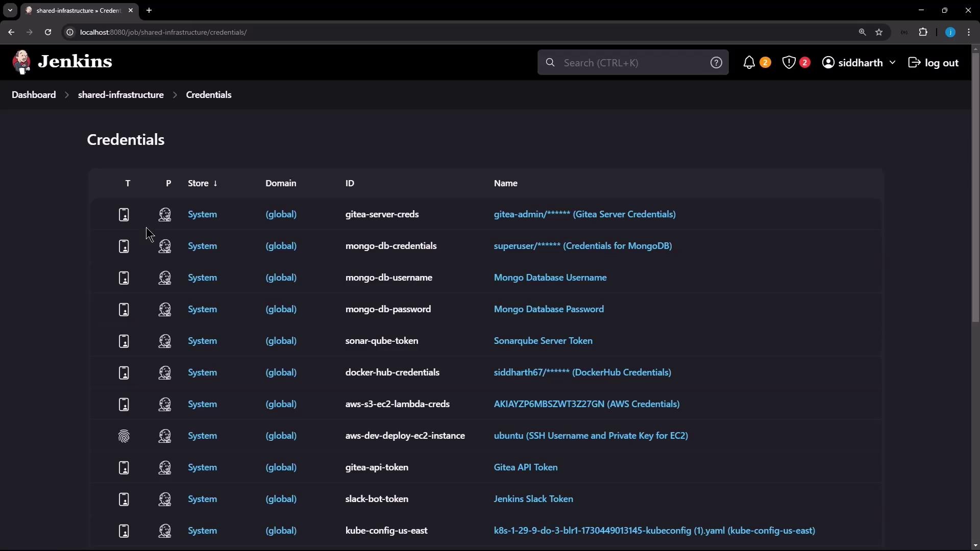The height and width of the screenshot is (551, 980).
Task: Sort the table by ID column
Action: pos(350,183)
